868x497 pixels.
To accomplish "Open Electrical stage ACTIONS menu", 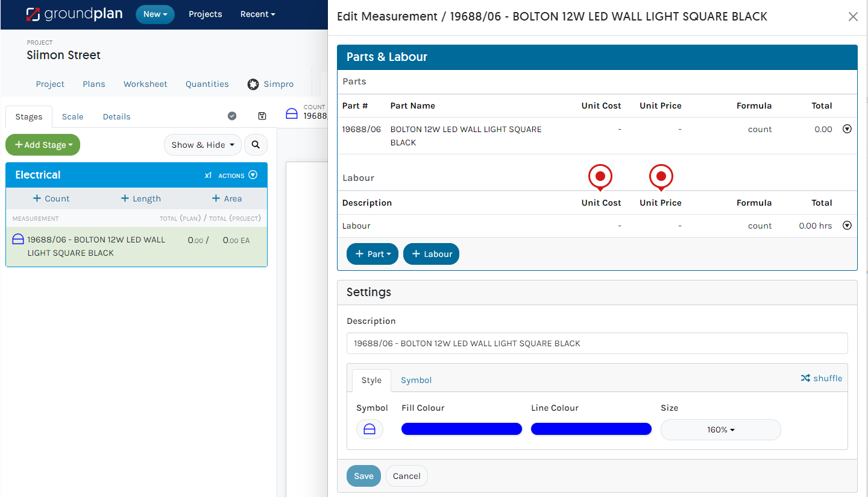I will (238, 175).
